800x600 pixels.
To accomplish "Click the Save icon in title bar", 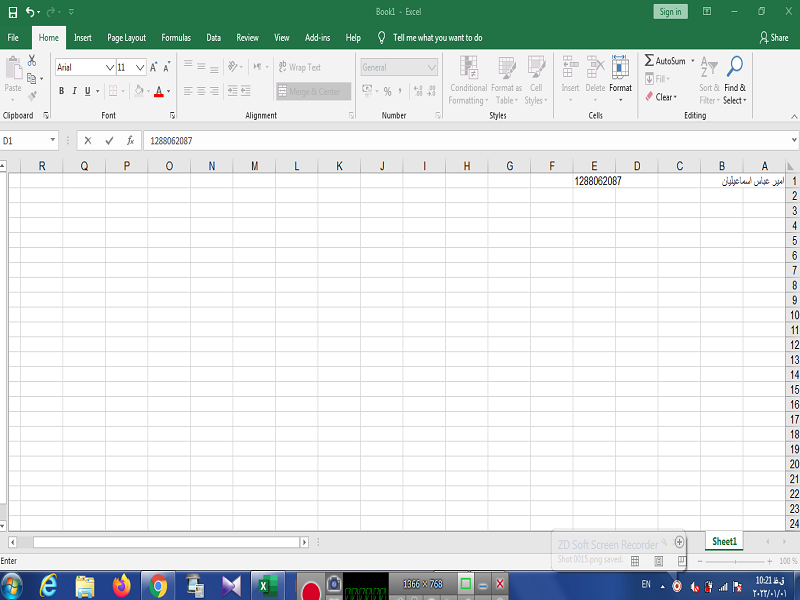I will (x=13, y=12).
